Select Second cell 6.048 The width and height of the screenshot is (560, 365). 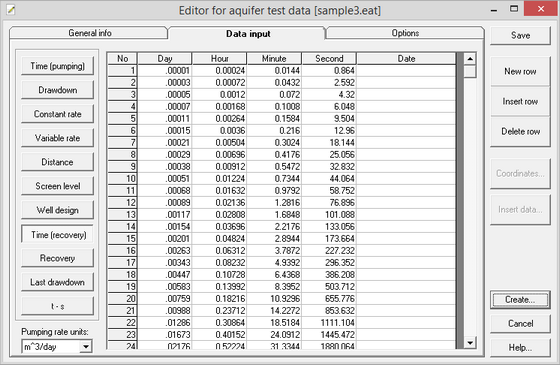pyautogui.click(x=329, y=106)
